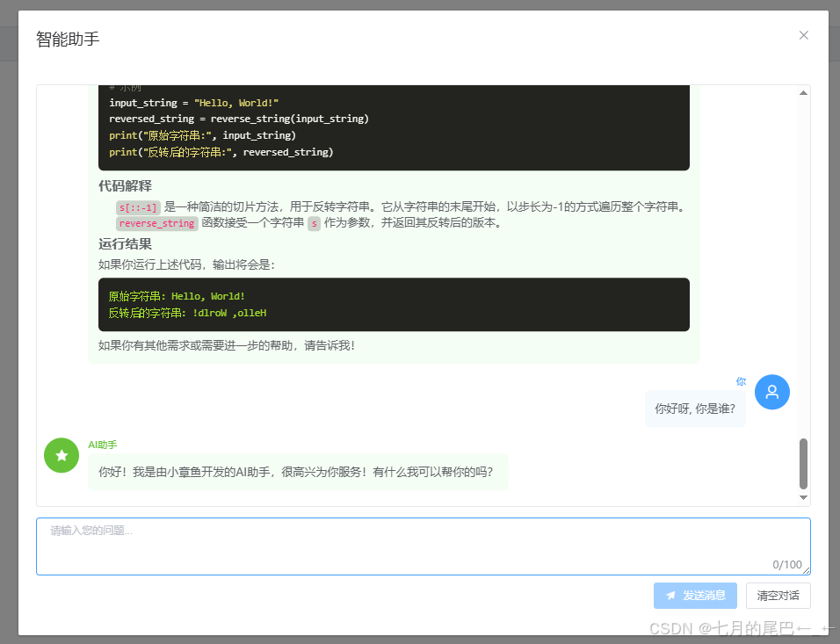Click the code line print("反转后的字符串:", reversed_string)
Image resolution: width=840 pixels, height=644 pixels.
221,152
